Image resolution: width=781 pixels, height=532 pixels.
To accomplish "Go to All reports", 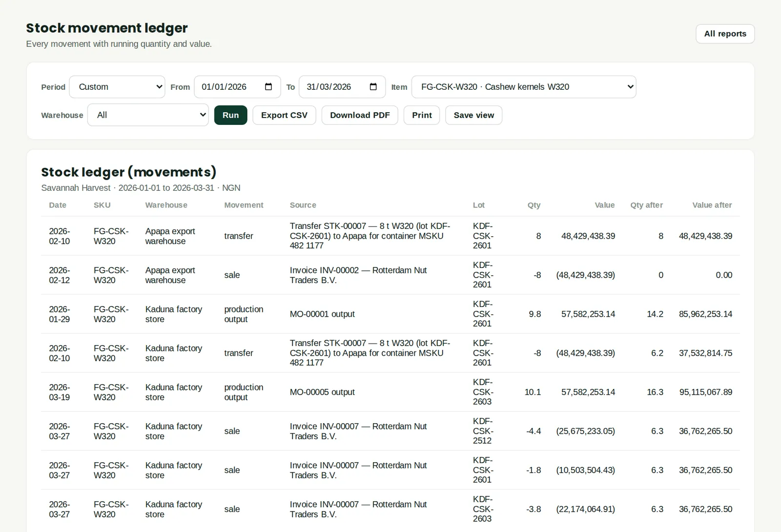I will point(725,34).
